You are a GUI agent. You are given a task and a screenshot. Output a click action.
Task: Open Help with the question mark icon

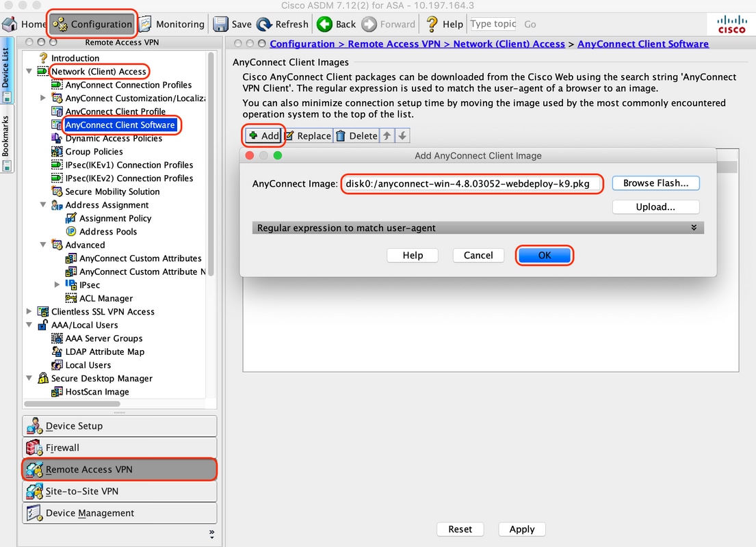point(432,24)
